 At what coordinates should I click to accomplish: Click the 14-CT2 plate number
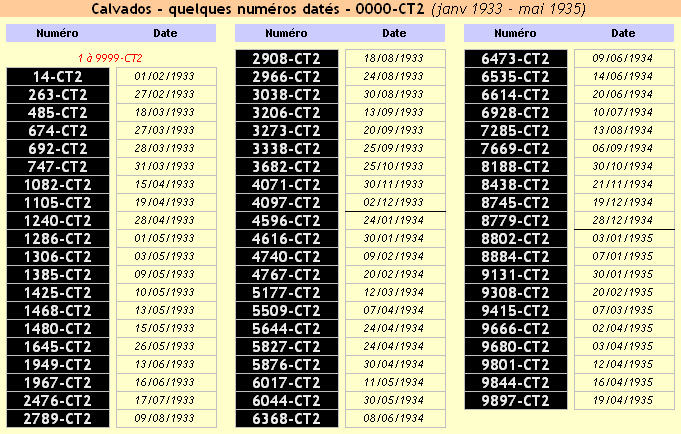click(58, 76)
